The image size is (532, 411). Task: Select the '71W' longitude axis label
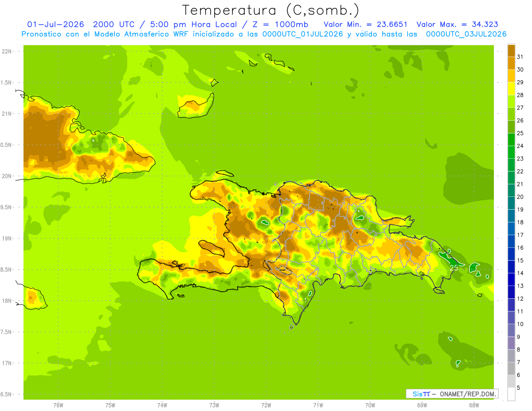click(318, 405)
